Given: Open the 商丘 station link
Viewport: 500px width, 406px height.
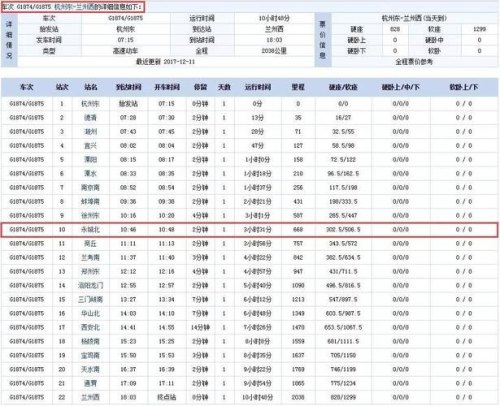Looking at the screenshot, I should pos(90,244).
